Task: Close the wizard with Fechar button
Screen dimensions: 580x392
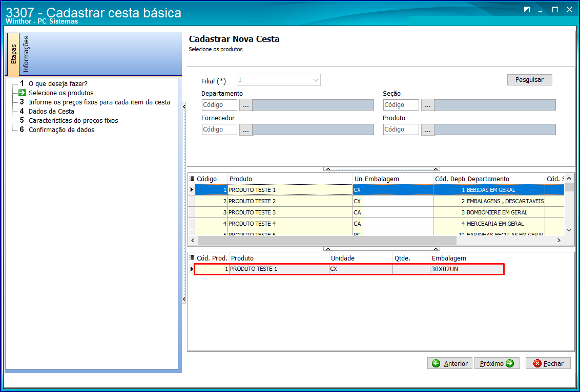Action: coord(548,363)
